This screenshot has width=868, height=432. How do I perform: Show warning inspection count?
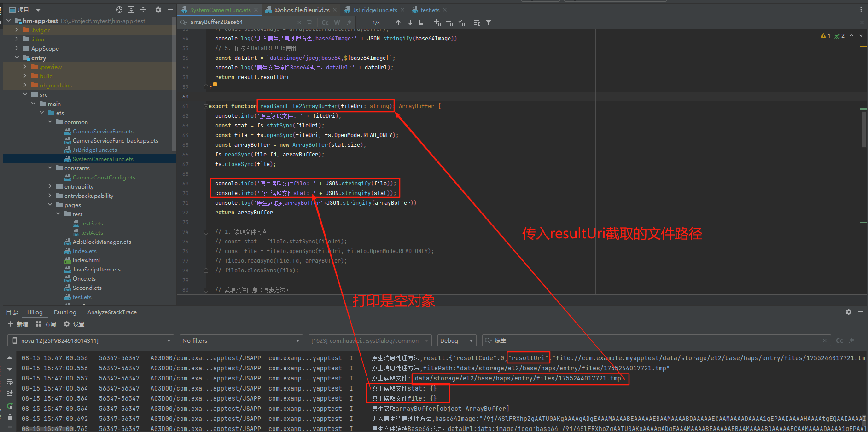(826, 35)
